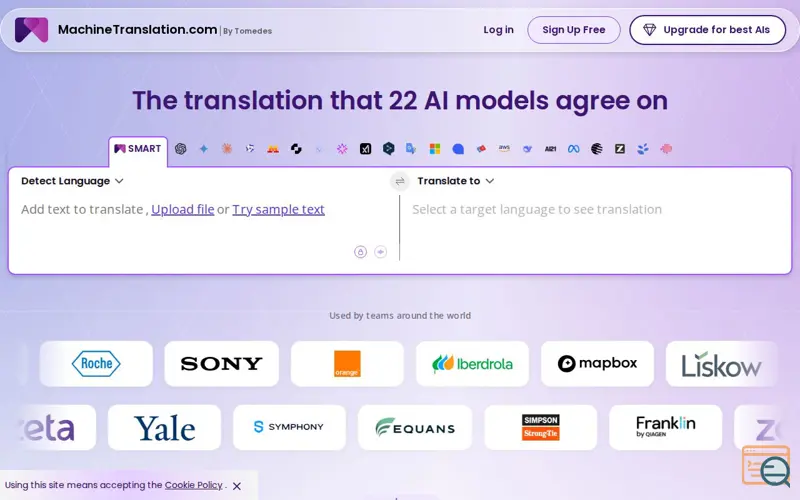Screen dimensions: 800x500
Task: Choose the blue Gemini sparkle model icon
Action: tap(204, 149)
